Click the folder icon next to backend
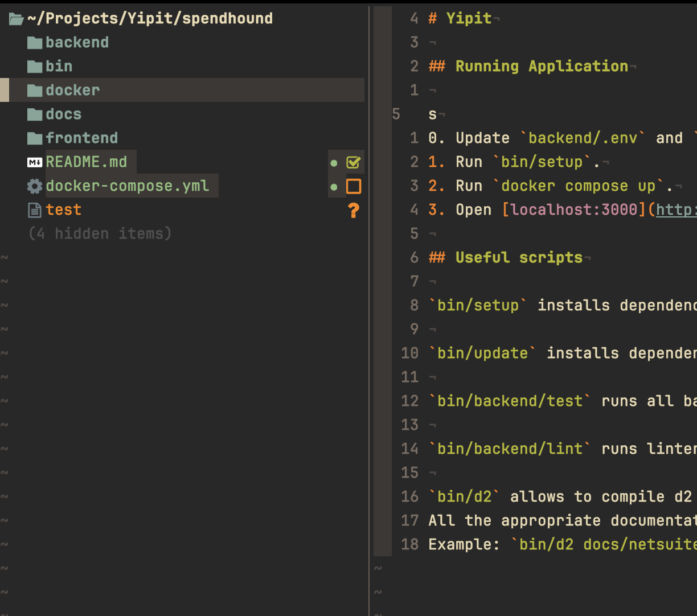Viewport: 697px width, 616px height. pos(36,42)
